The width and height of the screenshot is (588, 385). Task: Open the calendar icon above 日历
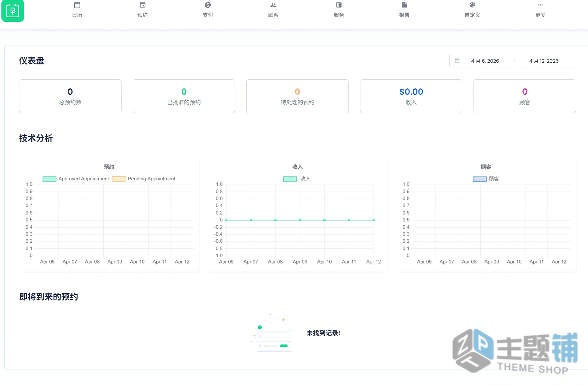pos(77,5)
